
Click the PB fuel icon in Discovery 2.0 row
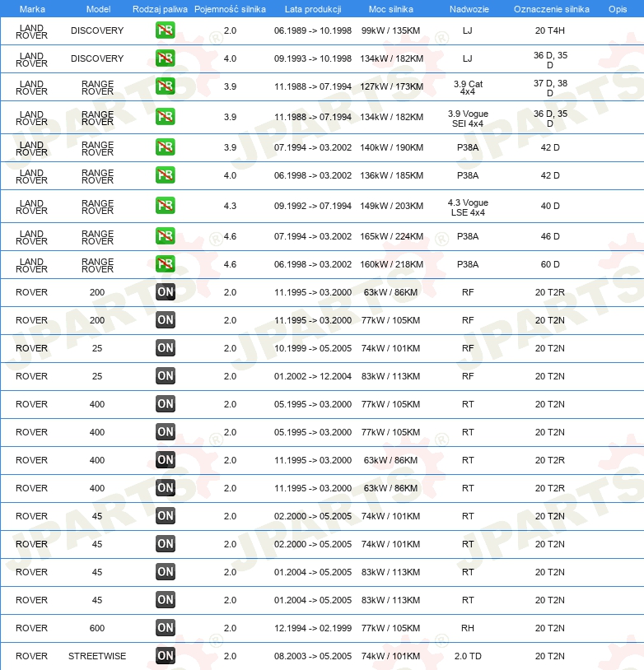[x=165, y=31]
